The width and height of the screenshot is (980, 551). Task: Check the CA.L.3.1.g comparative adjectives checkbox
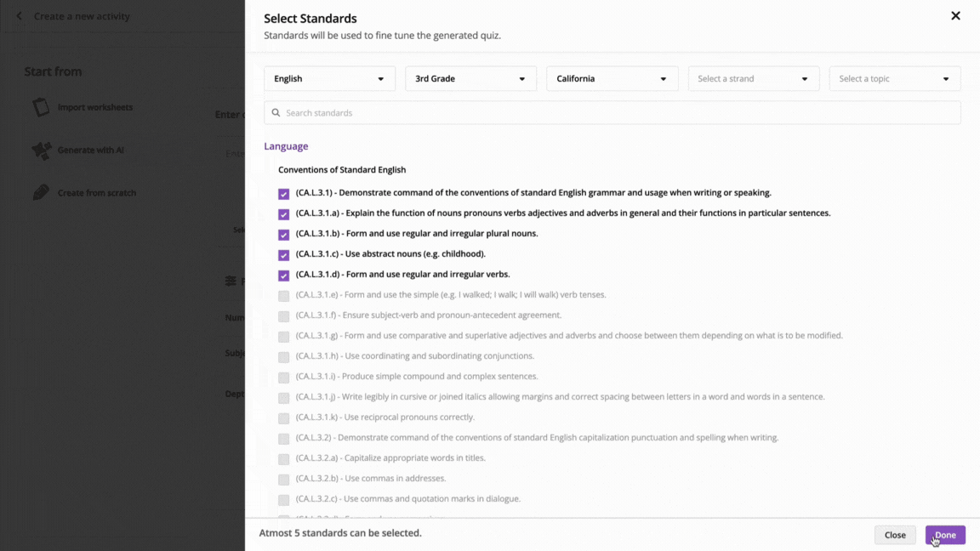tap(284, 337)
